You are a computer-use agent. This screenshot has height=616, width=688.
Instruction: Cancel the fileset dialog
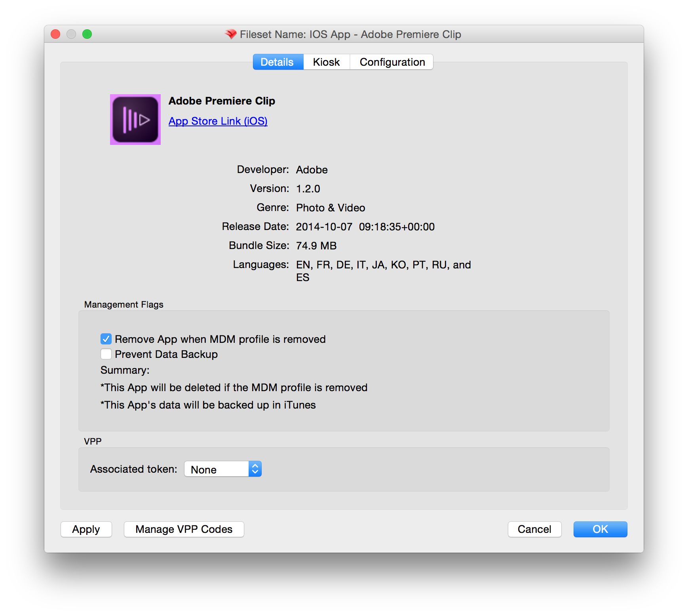[x=534, y=529]
